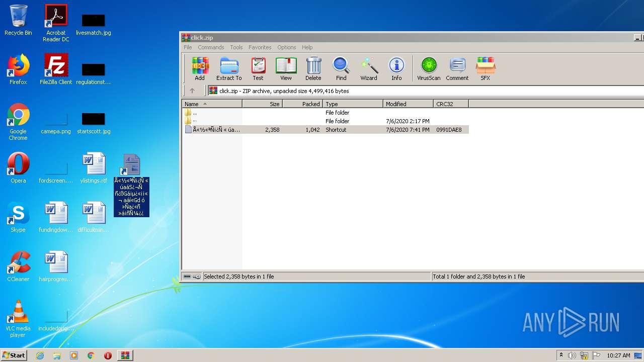Sort by CRC32 column header
The width and height of the screenshot is (644, 362).
click(451, 104)
